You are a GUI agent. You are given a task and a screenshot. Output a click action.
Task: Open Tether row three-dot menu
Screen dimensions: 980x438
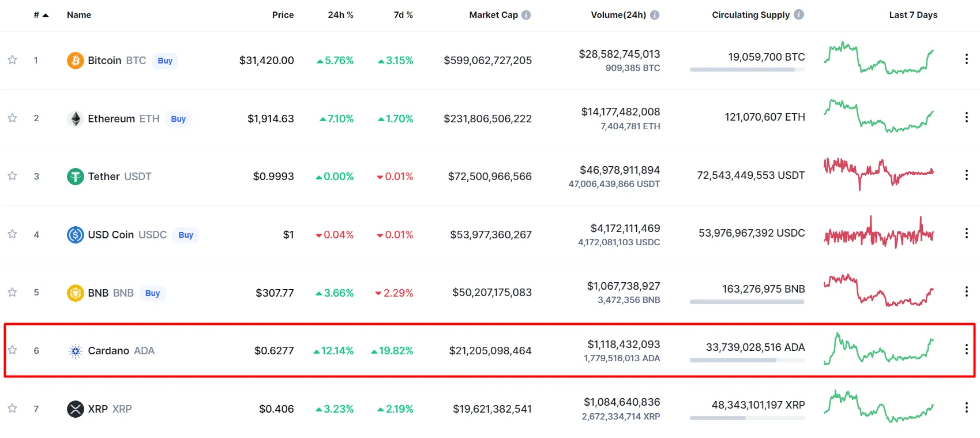coord(967,175)
